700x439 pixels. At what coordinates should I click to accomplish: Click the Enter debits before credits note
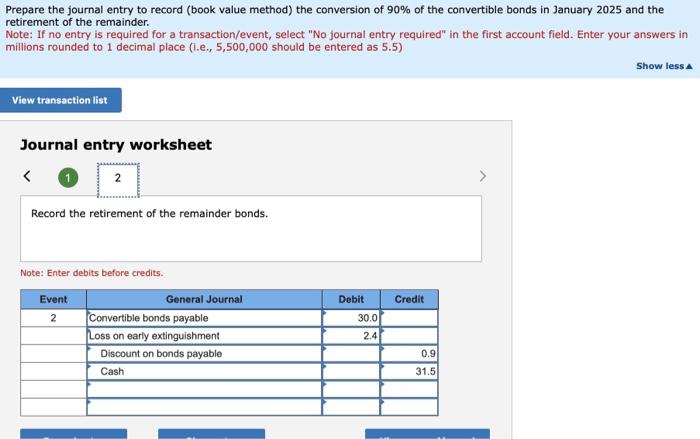pos(92,273)
